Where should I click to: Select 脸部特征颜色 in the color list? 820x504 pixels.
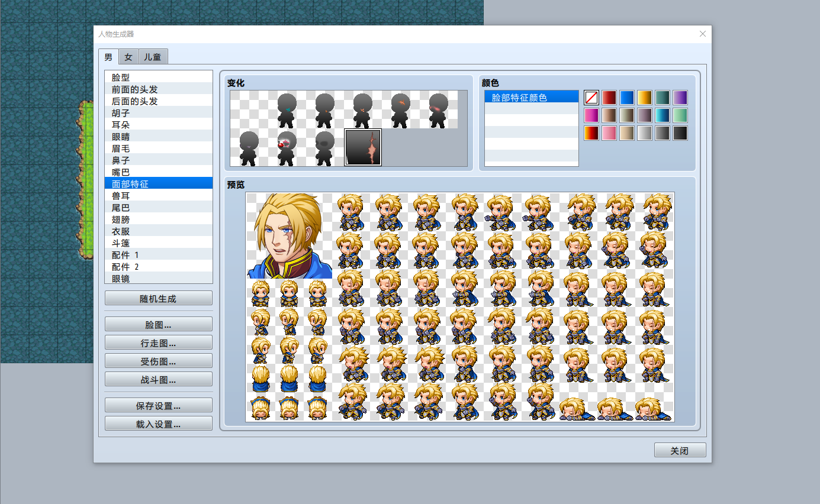(532, 97)
